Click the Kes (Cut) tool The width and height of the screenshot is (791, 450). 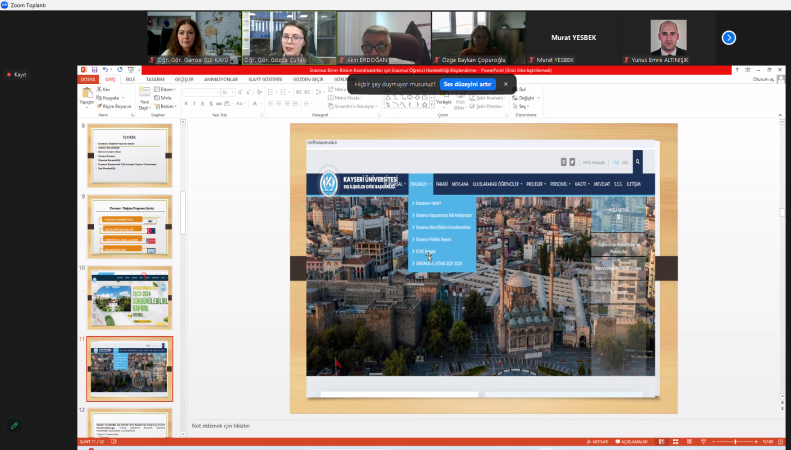tap(103, 89)
